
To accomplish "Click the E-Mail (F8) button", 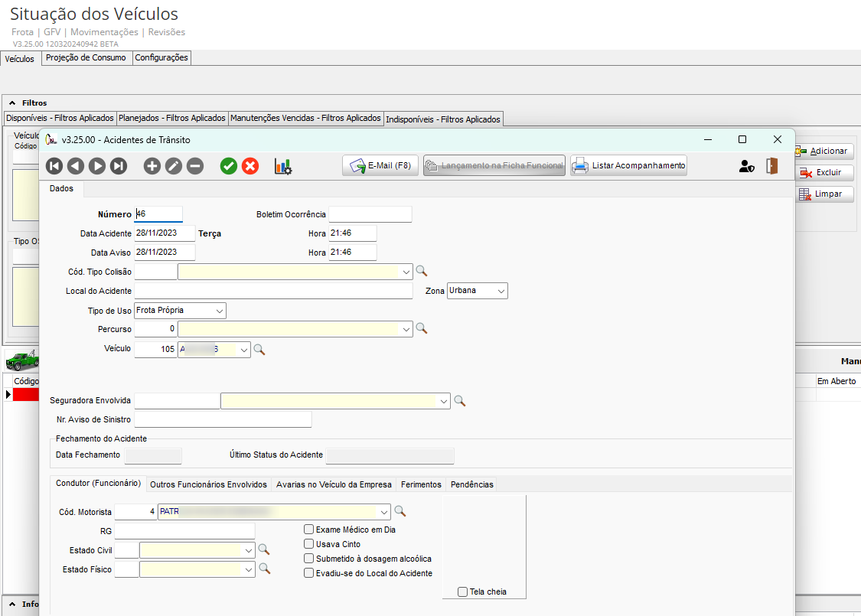I will click(x=380, y=165).
